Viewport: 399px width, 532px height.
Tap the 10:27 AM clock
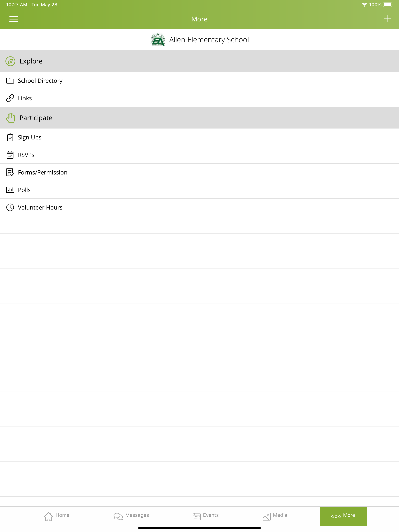click(x=17, y=4)
